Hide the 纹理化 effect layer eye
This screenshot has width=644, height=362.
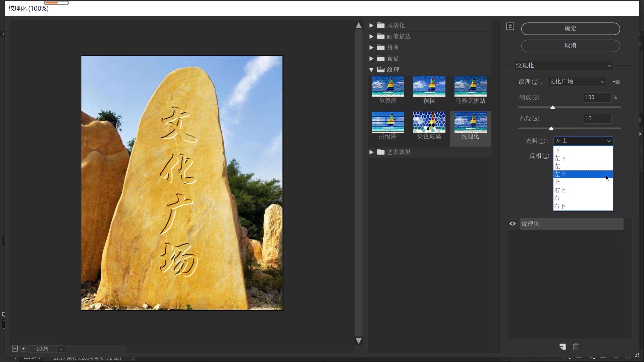pos(513,224)
